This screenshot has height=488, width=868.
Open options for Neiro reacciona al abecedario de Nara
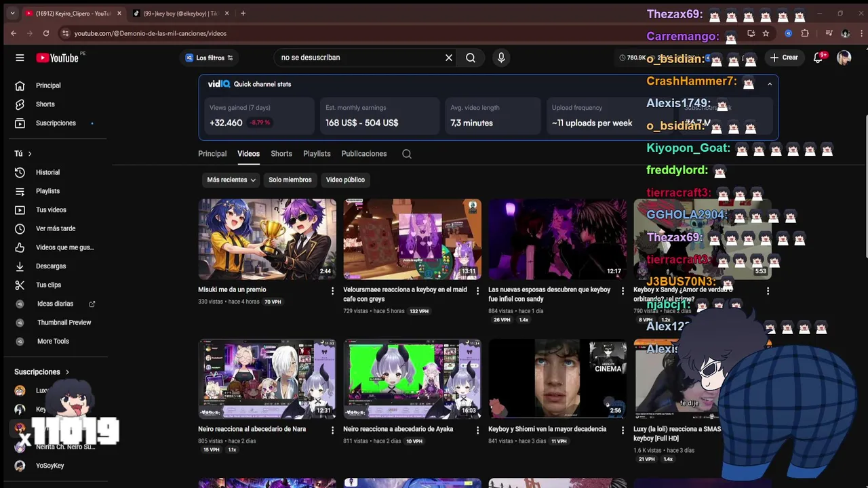[332, 430]
